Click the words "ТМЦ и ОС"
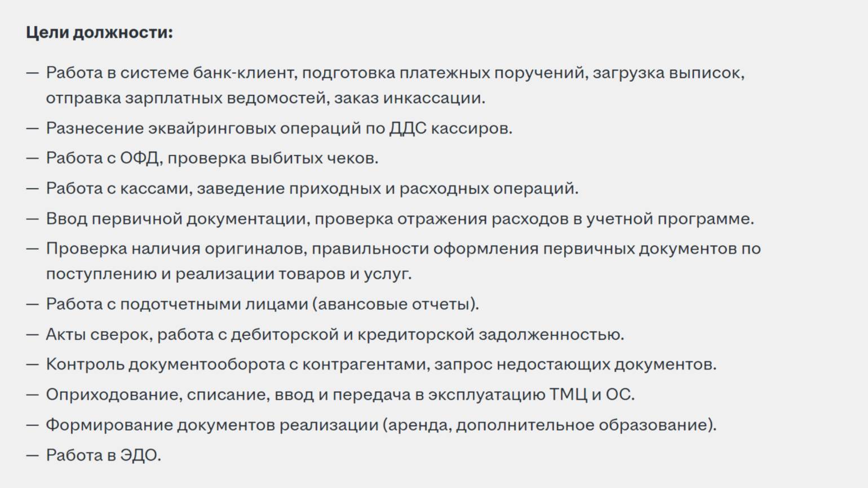Viewport: 868px width, 488px height. pyautogui.click(x=591, y=394)
